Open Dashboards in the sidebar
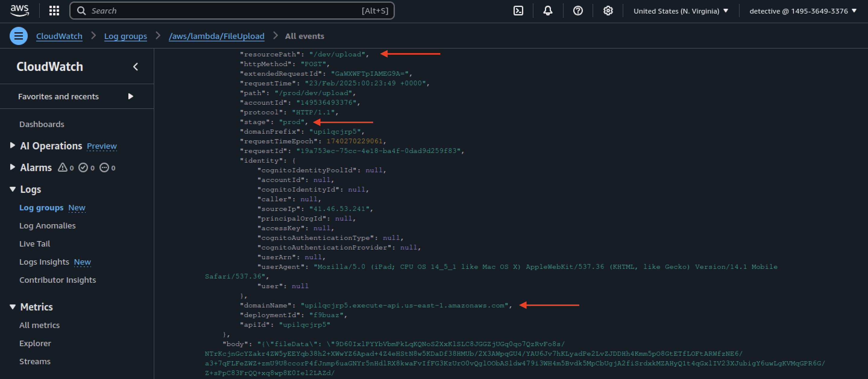 click(x=42, y=124)
